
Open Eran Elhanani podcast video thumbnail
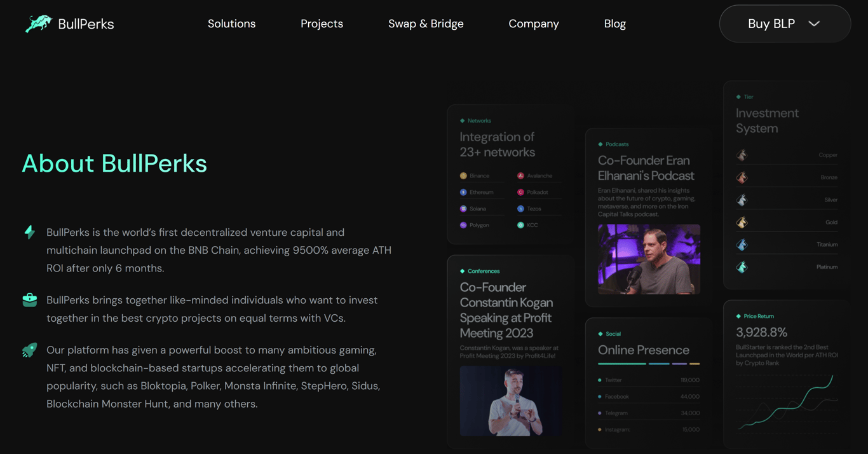click(649, 259)
